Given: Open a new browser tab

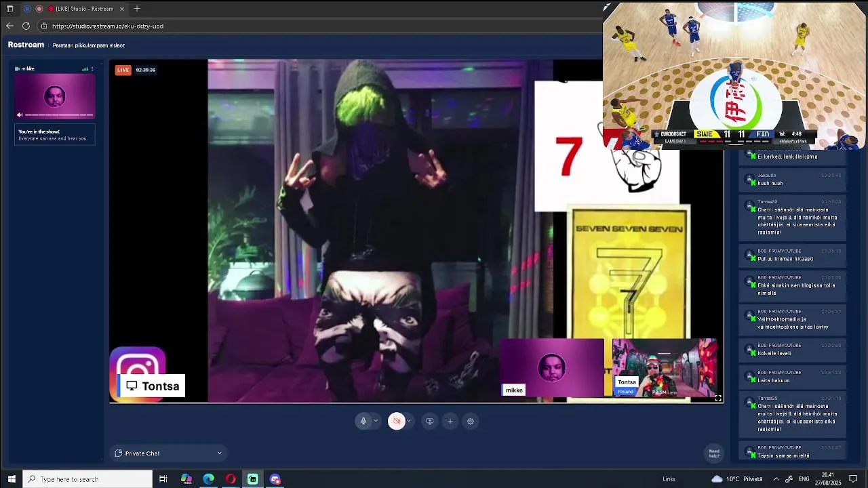Looking at the screenshot, I should point(137,9).
